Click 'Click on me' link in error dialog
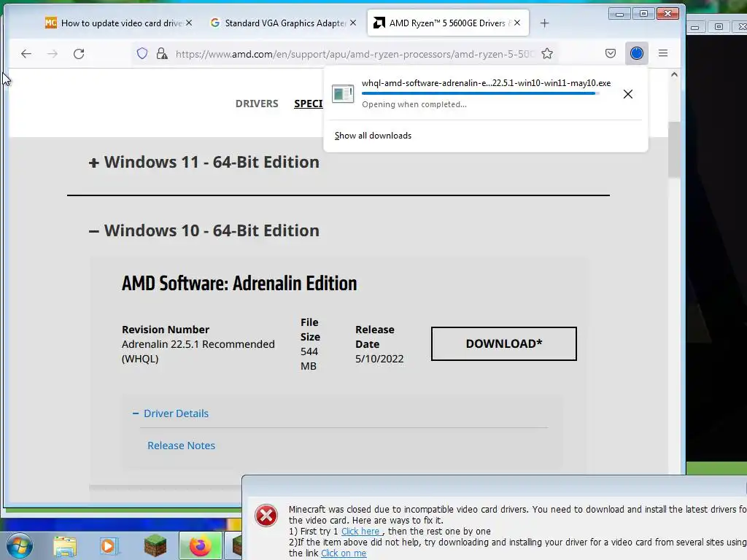Viewport: 747px width, 560px height. (344, 553)
